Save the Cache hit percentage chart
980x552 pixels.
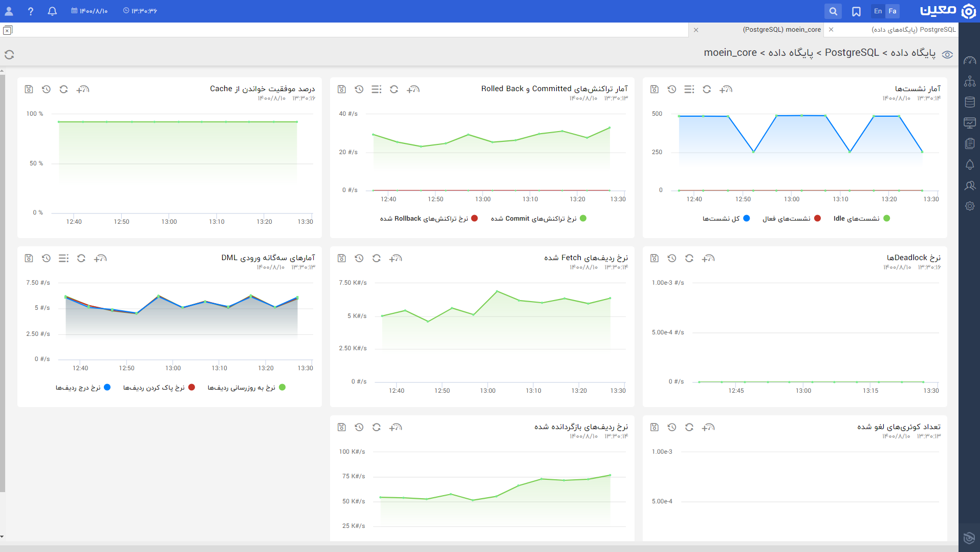[x=29, y=89]
